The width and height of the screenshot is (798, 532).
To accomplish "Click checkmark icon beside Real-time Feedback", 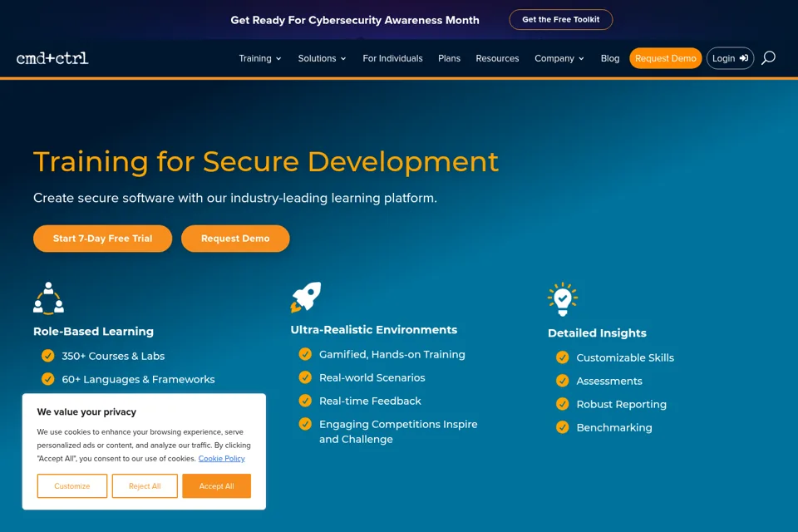I will tap(305, 401).
